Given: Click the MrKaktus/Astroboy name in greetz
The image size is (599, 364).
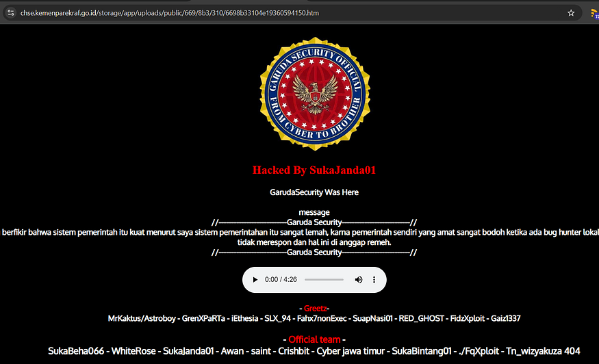Looking at the screenshot, I should pyautogui.click(x=142, y=318).
